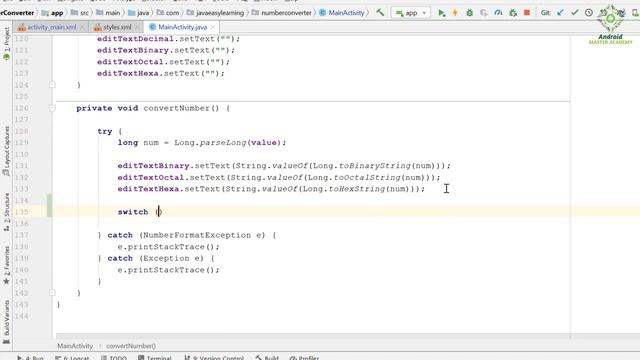Click the main breadcrumb folder

108,13
